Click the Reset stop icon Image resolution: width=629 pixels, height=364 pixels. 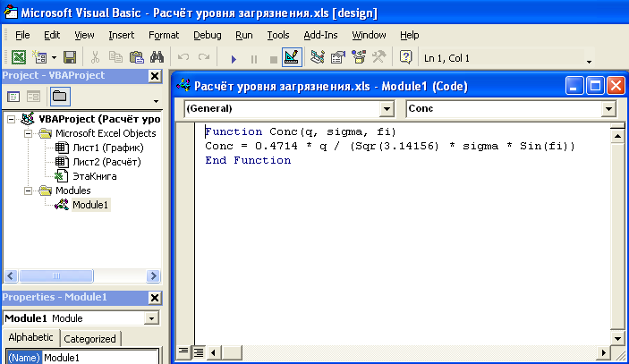click(274, 60)
